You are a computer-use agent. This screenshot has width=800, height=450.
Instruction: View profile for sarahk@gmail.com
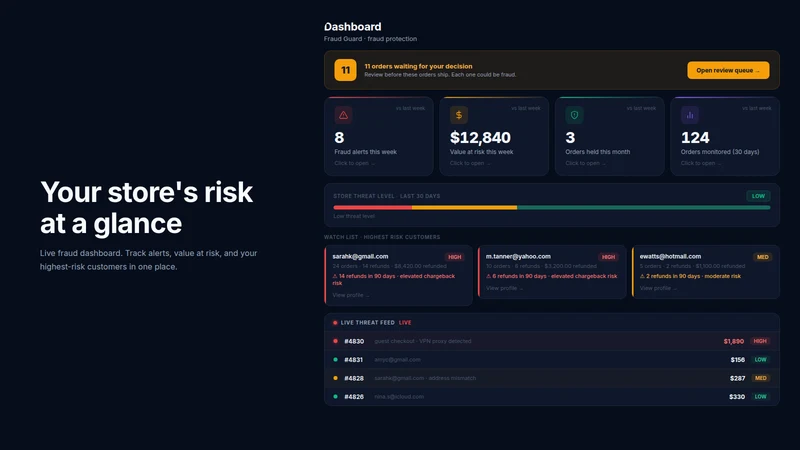351,295
